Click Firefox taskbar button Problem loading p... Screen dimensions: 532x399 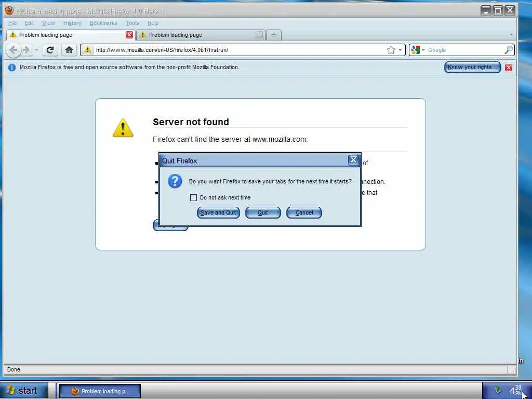[x=100, y=391]
